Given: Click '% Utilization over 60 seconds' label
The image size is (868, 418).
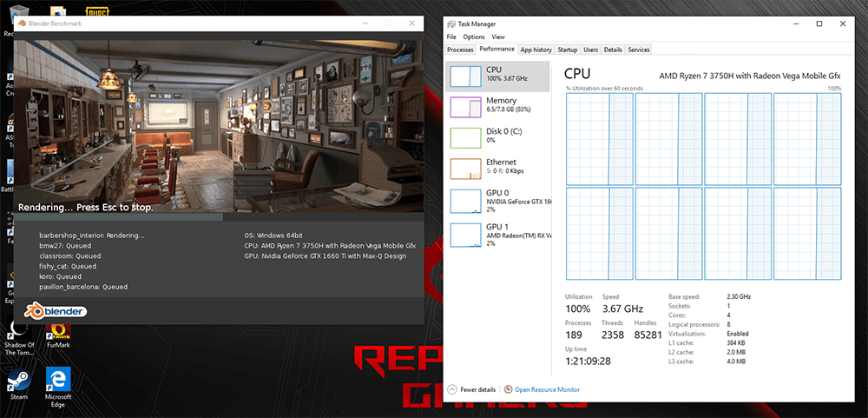Looking at the screenshot, I should pyautogui.click(x=604, y=89).
